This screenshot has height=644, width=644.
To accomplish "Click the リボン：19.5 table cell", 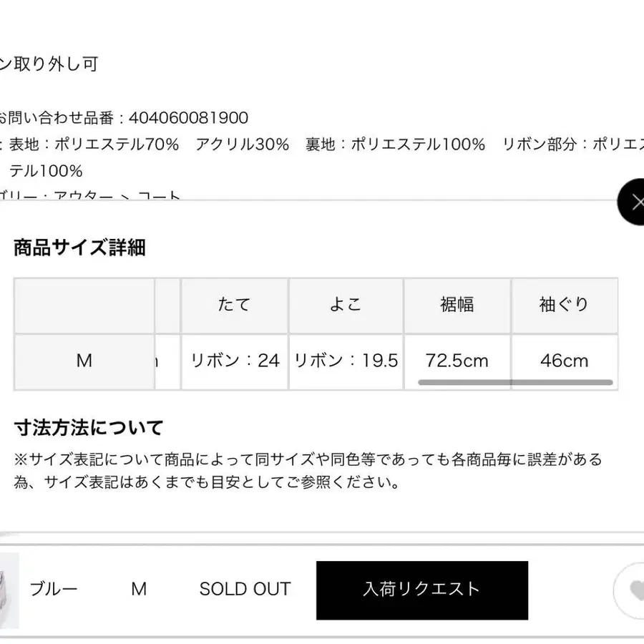I will coord(346,361).
